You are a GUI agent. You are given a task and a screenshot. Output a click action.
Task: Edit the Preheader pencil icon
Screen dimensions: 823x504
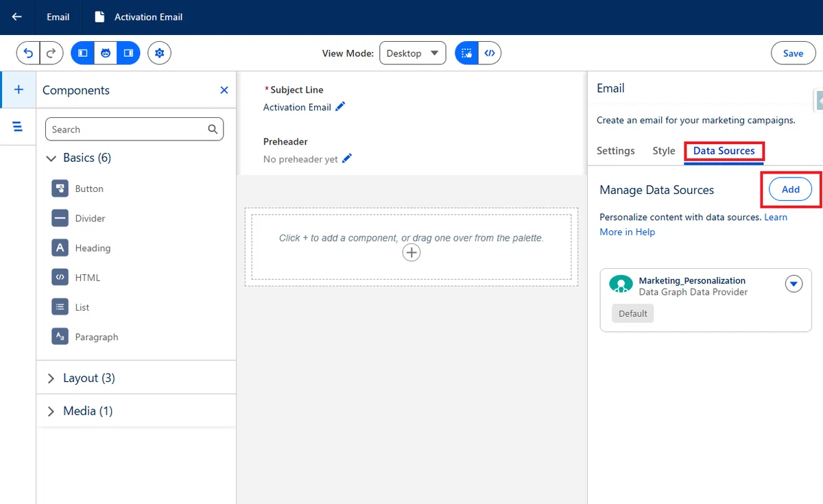347,158
